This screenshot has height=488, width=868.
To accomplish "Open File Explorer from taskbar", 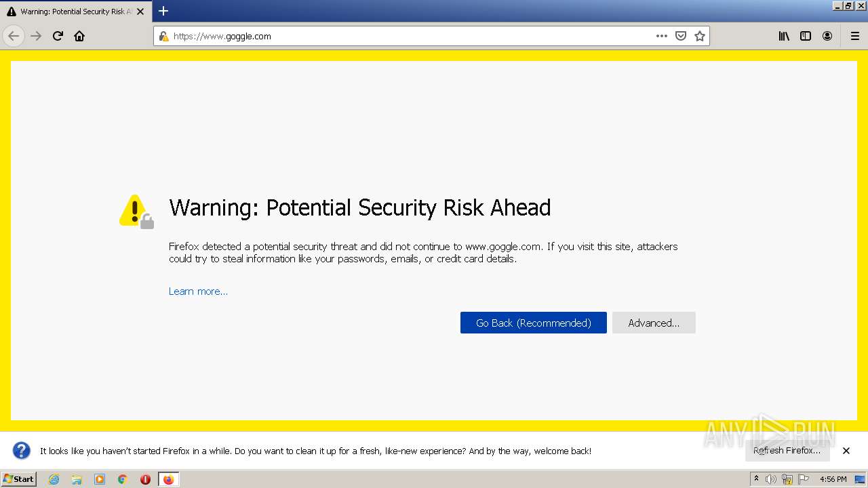I will coord(77,479).
